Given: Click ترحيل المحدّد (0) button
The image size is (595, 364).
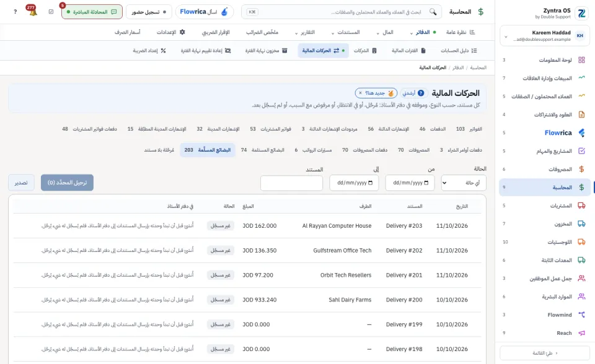Looking at the screenshot, I should point(67,183).
